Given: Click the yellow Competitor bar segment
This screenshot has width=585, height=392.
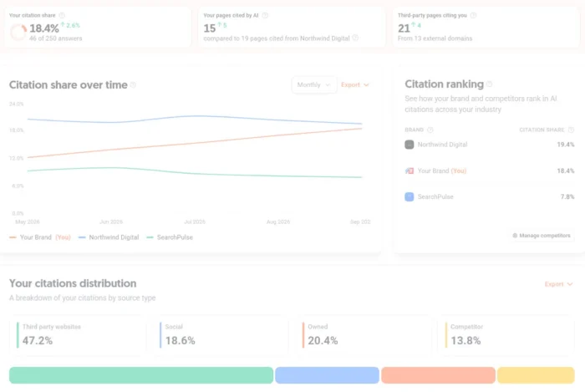Looking at the screenshot, I should point(536,375).
